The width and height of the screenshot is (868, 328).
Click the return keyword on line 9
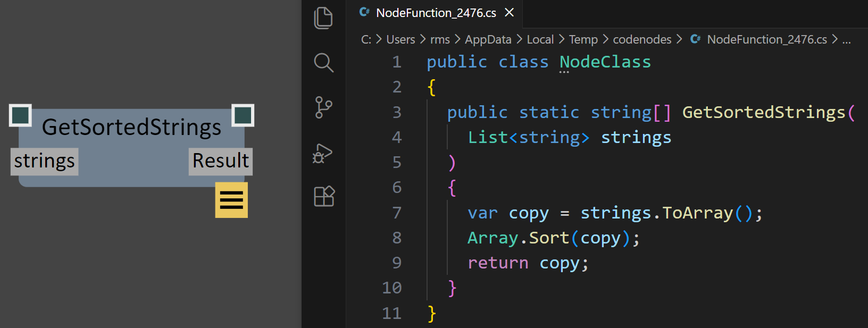click(498, 263)
